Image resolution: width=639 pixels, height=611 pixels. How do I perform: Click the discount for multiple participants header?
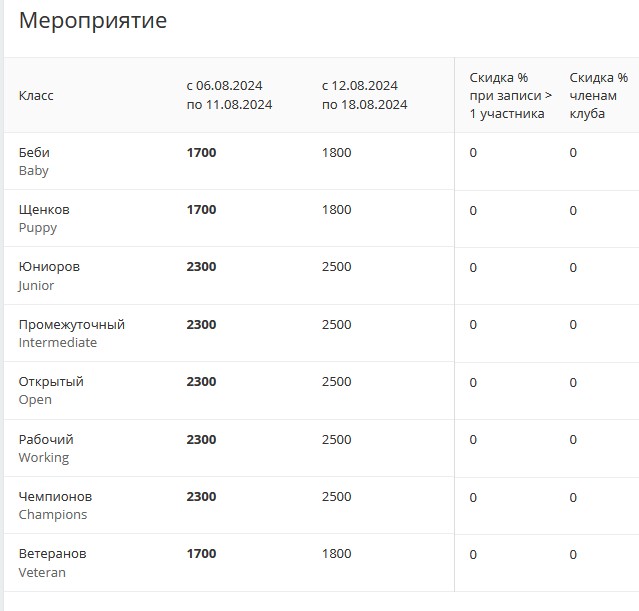coord(510,95)
